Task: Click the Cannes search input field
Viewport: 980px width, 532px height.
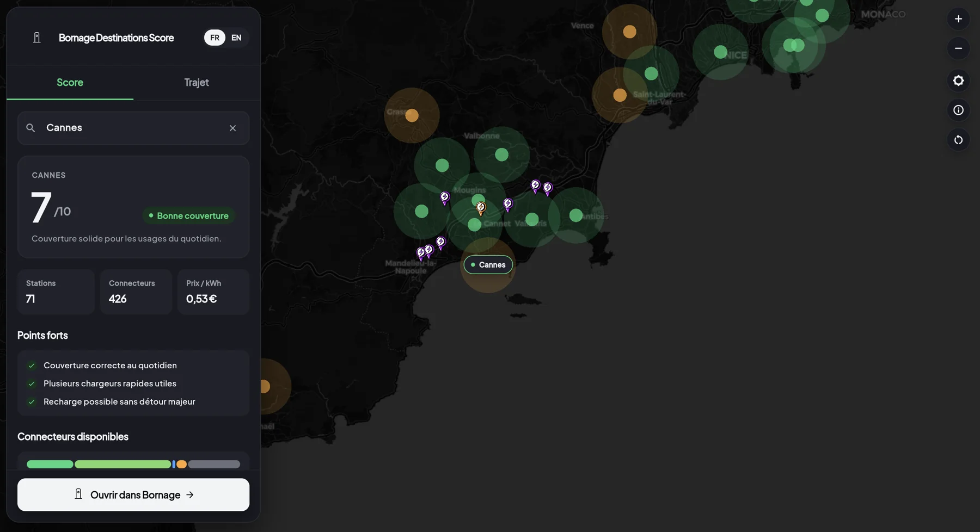Action: click(133, 128)
